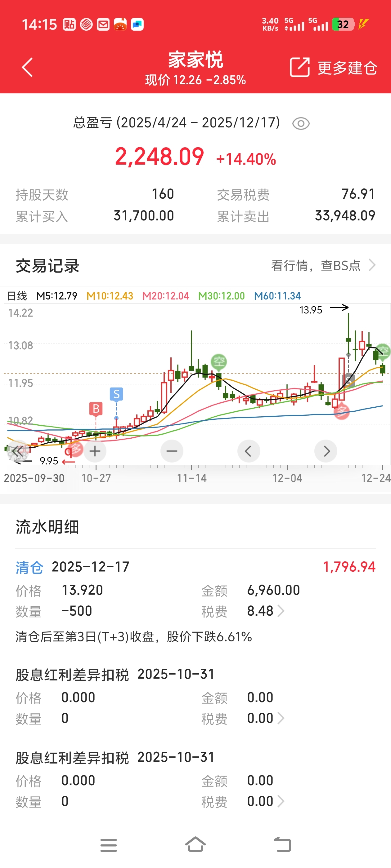Tap 累计买入 value 31,700.00

(x=144, y=216)
